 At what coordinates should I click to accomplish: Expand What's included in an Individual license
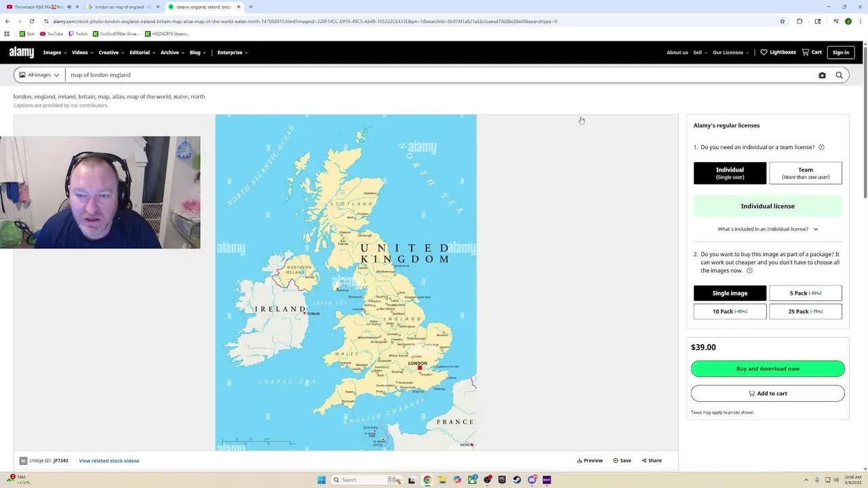(x=768, y=229)
